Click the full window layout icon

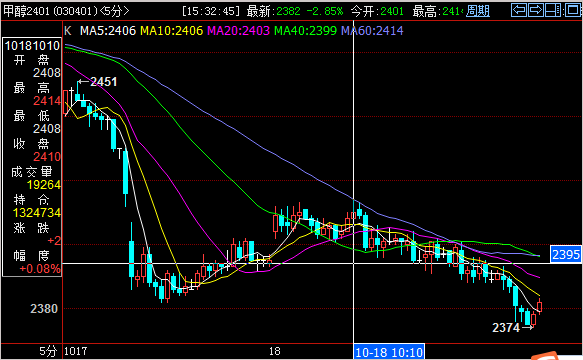(572, 10)
